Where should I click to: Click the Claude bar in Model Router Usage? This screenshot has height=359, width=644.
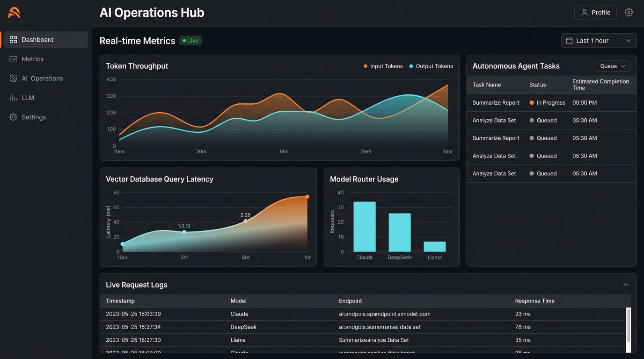pos(365,227)
